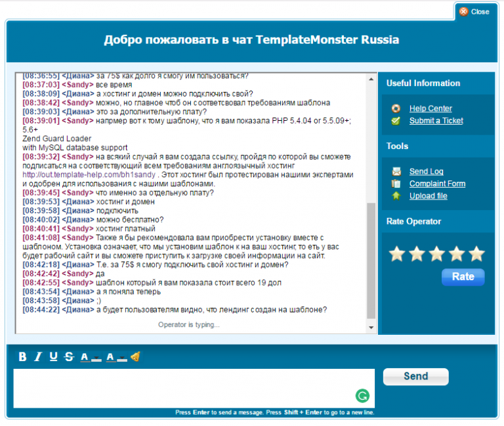
Task: Rate operator with the fifth star
Action: click(x=476, y=253)
